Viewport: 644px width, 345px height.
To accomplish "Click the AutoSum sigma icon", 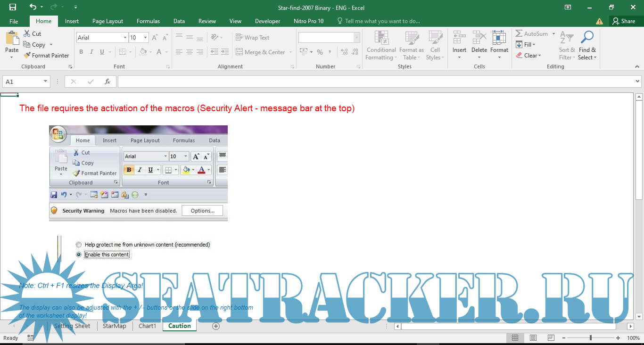I will [519, 34].
